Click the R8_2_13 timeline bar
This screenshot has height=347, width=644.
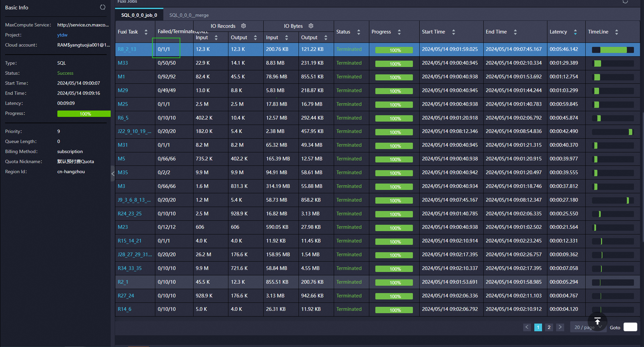point(613,50)
